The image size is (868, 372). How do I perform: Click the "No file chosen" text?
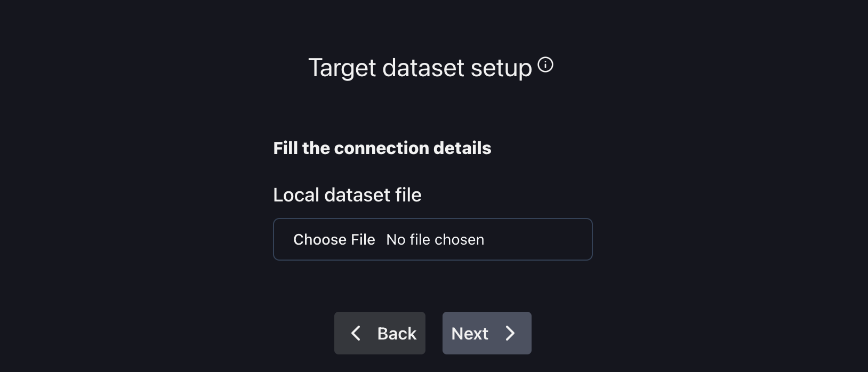[x=435, y=240]
